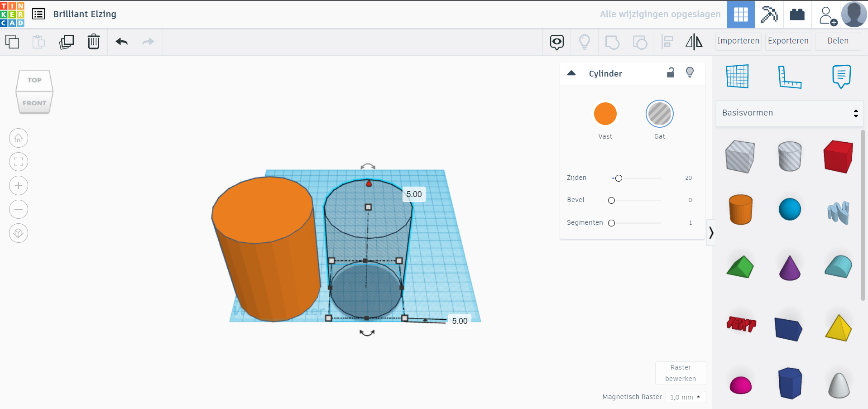Redo the last undone action
Image resolution: width=868 pixels, height=409 pixels.
point(148,42)
